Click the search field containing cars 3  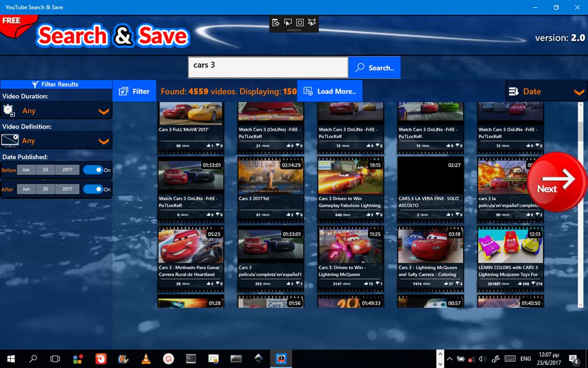268,67
